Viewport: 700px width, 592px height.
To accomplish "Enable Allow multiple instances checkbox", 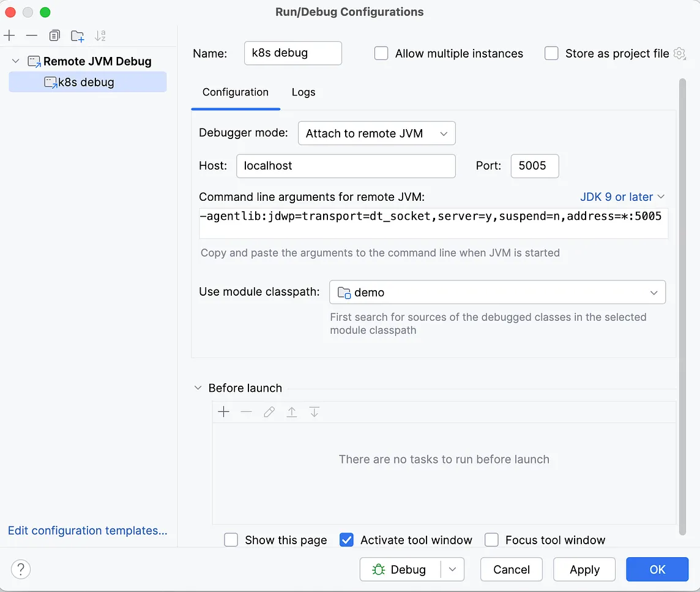I will pyautogui.click(x=381, y=53).
